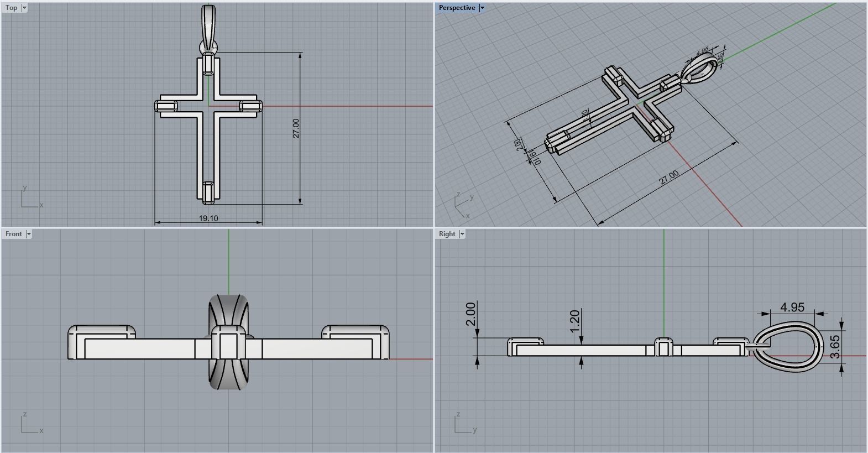The height and width of the screenshot is (453, 868).
Task: Activate the Top viewport title label
Action: click(x=11, y=8)
